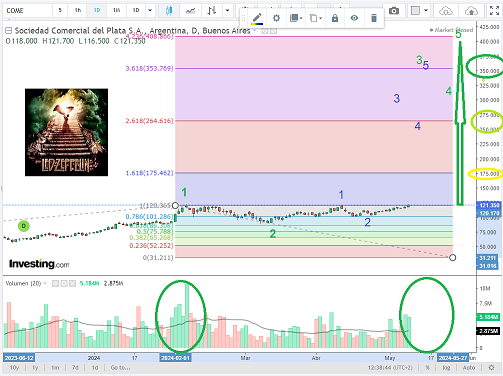Image resolution: width=503 pixels, height=376 pixels.
Task: Toggle percentage scale with % button
Action: pos(427,368)
